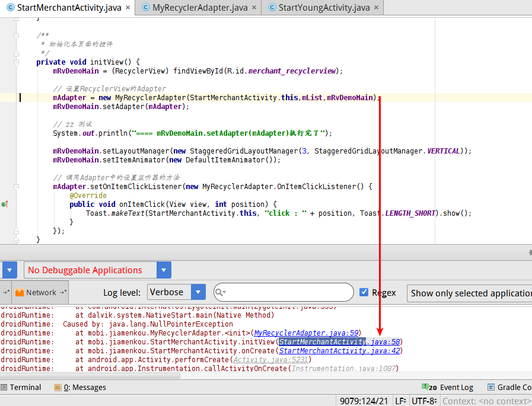Image resolution: width=532 pixels, height=406 pixels.
Task: Collapse the initView method fold marker
Action: 16,62
